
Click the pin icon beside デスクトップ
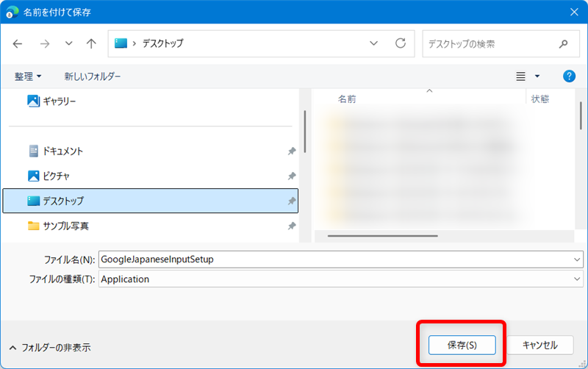pos(291,201)
